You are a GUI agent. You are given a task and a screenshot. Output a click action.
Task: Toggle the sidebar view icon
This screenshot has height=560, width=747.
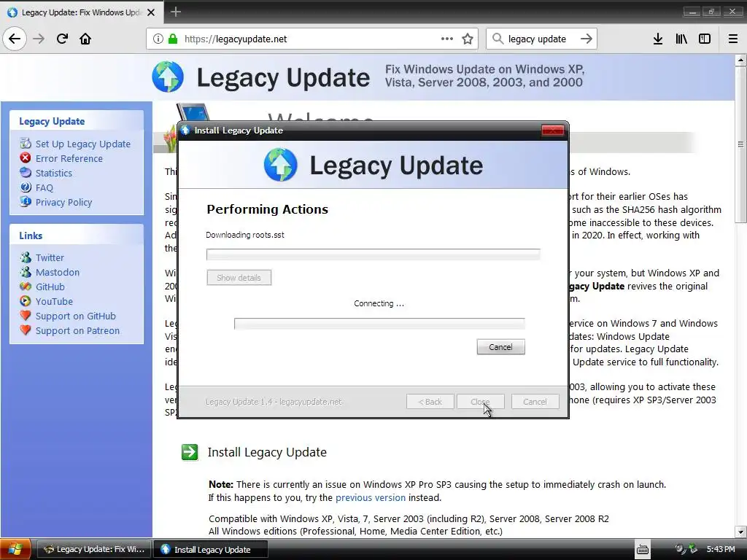pyautogui.click(x=705, y=39)
